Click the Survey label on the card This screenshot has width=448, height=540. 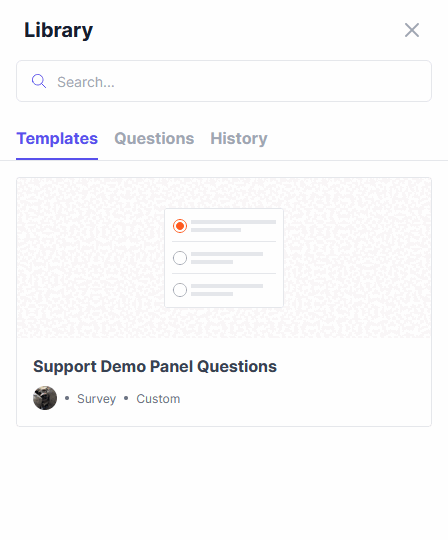pyautogui.click(x=96, y=399)
